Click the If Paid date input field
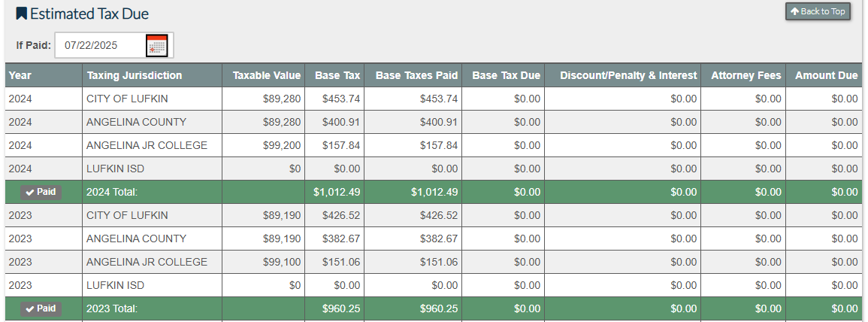Image resolution: width=868 pixels, height=322 pixels. (x=100, y=45)
